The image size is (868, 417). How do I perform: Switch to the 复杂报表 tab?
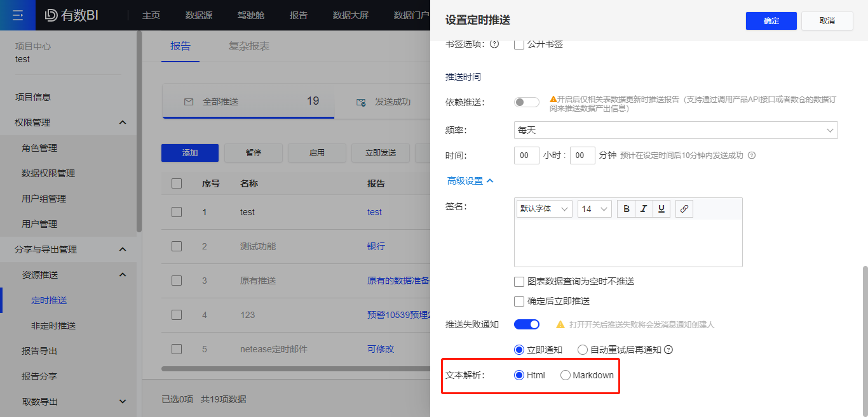[249, 46]
